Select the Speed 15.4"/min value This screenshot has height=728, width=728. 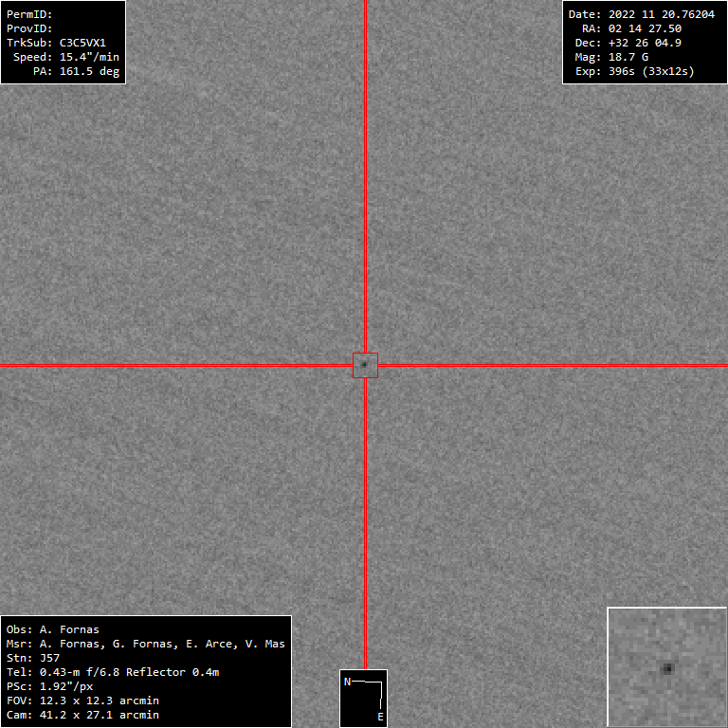point(66,57)
